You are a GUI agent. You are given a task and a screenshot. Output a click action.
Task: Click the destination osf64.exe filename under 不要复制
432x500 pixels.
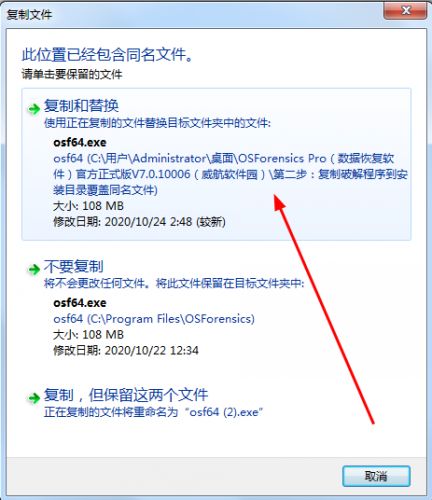point(80,303)
